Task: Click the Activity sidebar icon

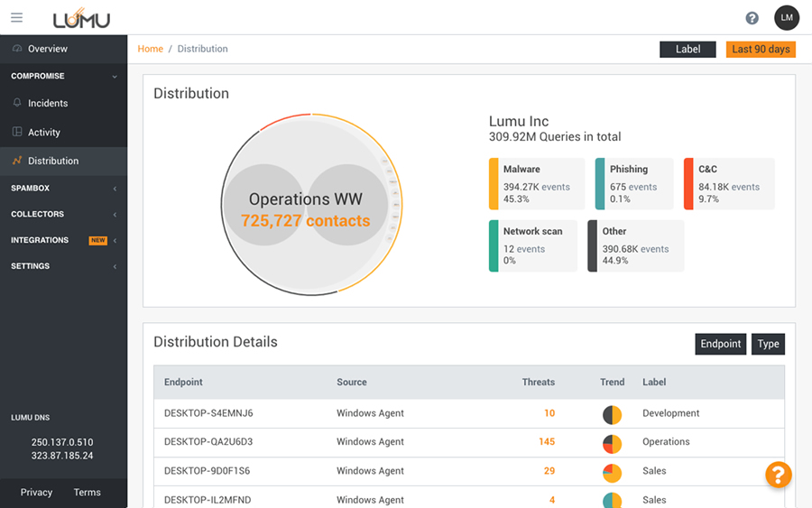Action: 17,132
